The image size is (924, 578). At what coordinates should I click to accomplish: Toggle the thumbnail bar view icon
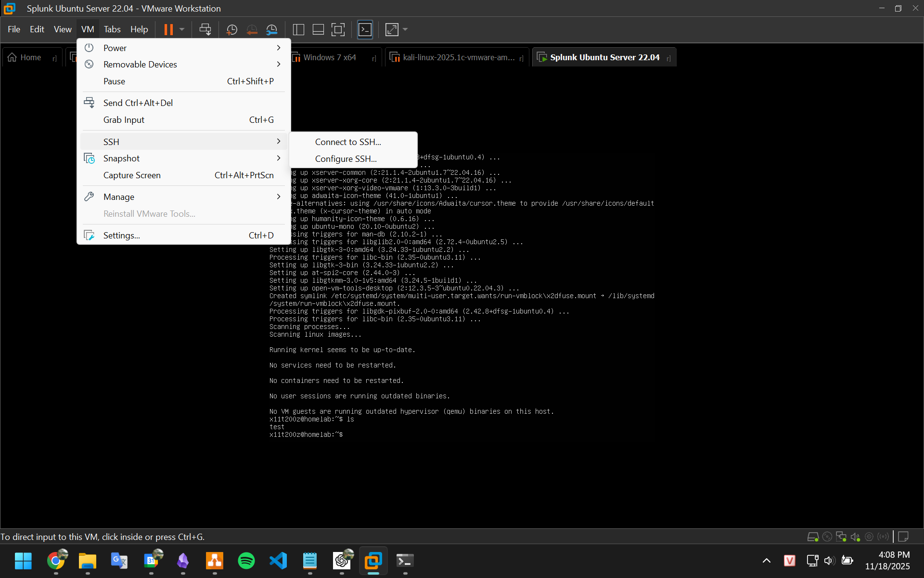point(318,29)
